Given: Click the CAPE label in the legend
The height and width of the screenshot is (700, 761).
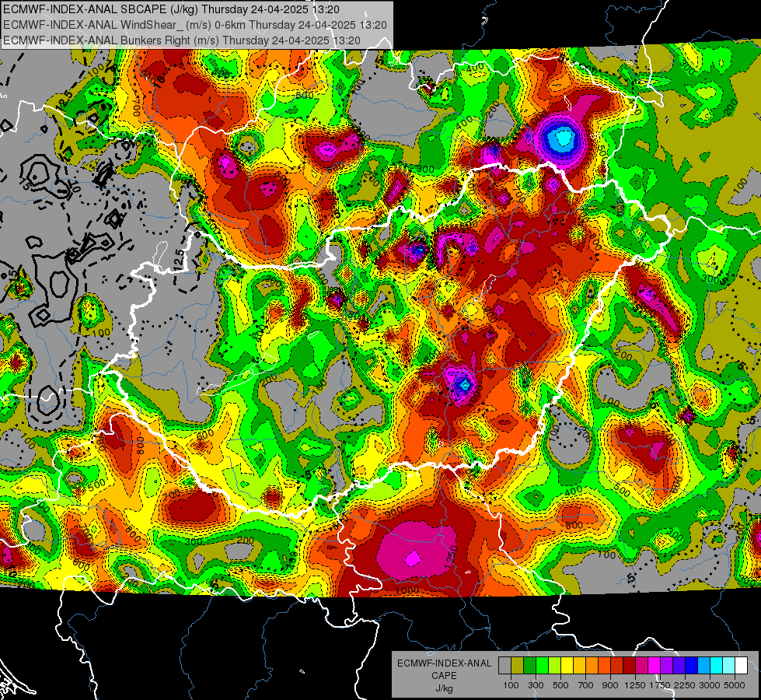Looking at the screenshot, I should tap(444, 676).
